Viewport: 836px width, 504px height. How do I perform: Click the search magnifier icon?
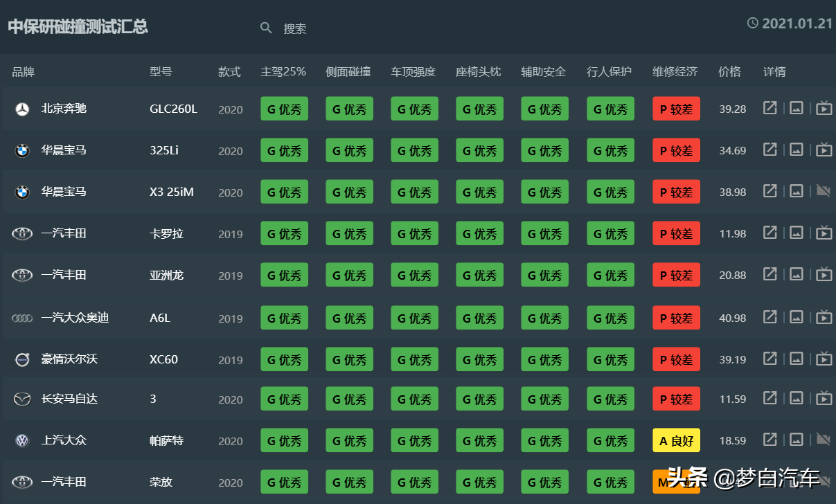(266, 28)
